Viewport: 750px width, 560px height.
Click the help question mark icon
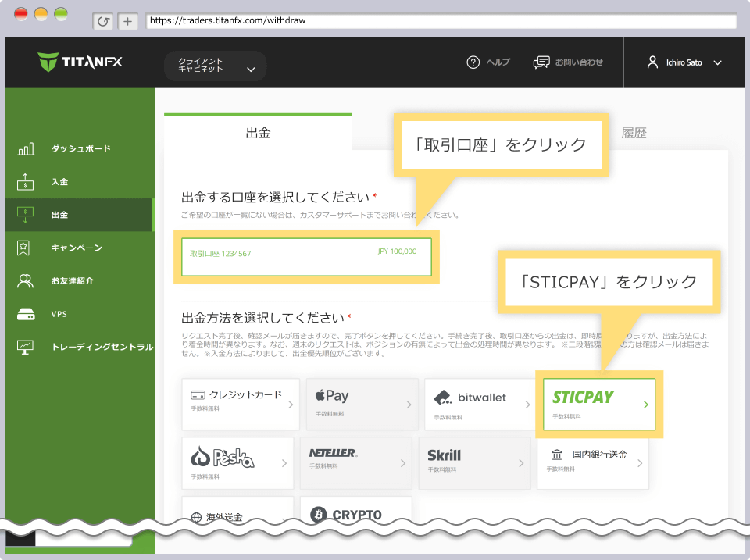point(473,62)
